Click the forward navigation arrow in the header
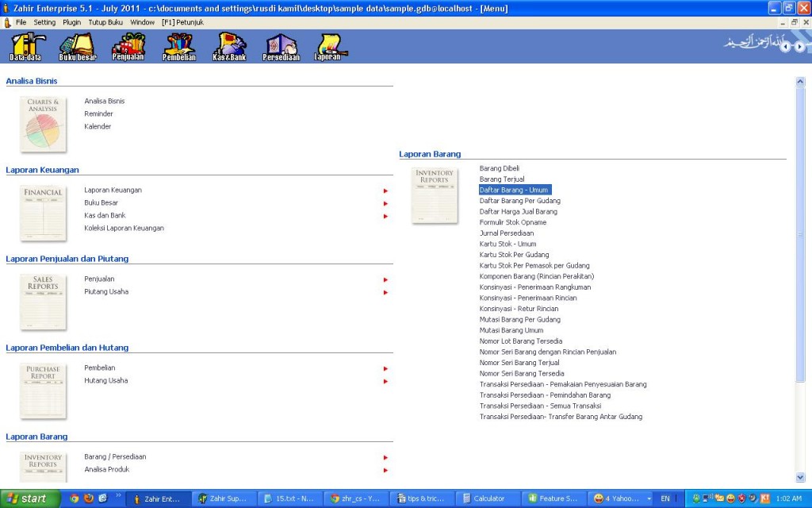Viewport: 812px width, 508px height. tap(799, 47)
